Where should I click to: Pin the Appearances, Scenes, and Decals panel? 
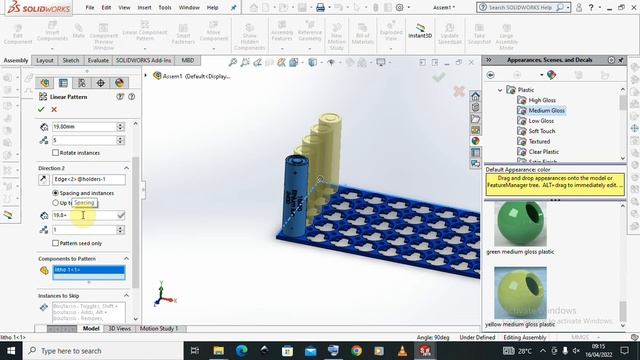[621, 60]
